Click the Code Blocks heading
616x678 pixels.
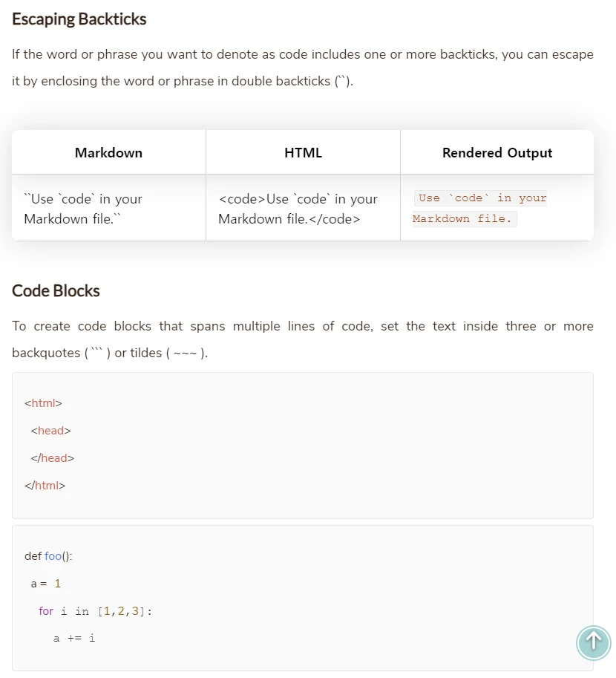tap(56, 290)
